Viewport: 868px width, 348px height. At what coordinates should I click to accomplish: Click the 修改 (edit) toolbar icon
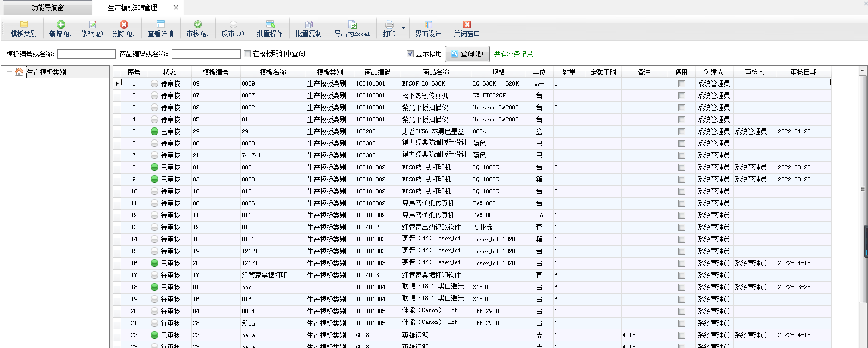[x=92, y=25]
